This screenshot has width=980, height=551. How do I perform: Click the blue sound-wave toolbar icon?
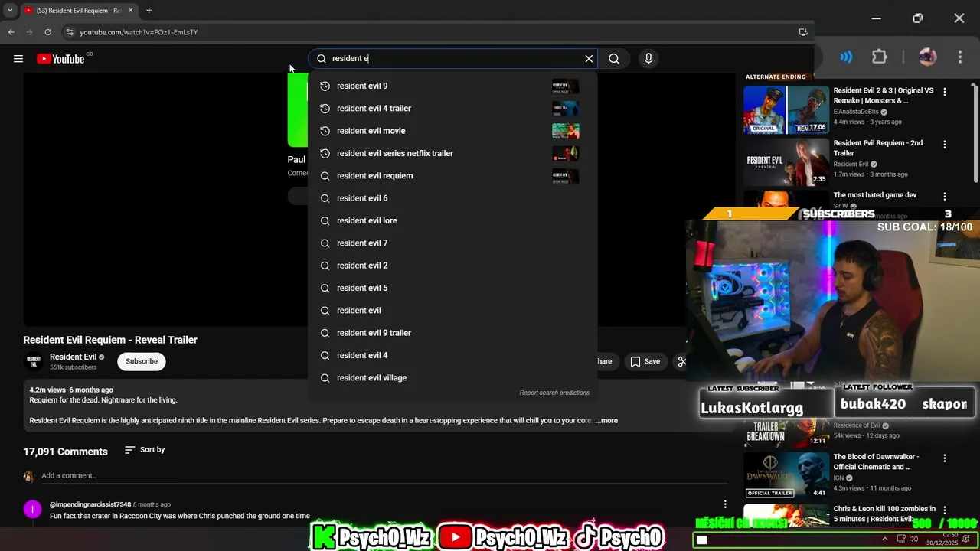pyautogui.click(x=846, y=57)
